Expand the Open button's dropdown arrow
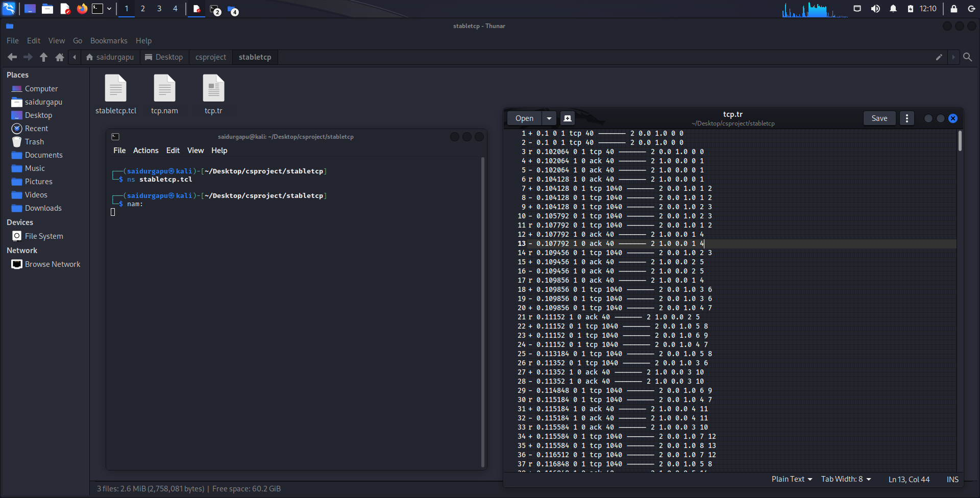Image resolution: width=980 pixels, height=498 pixels. coord(549,118)
